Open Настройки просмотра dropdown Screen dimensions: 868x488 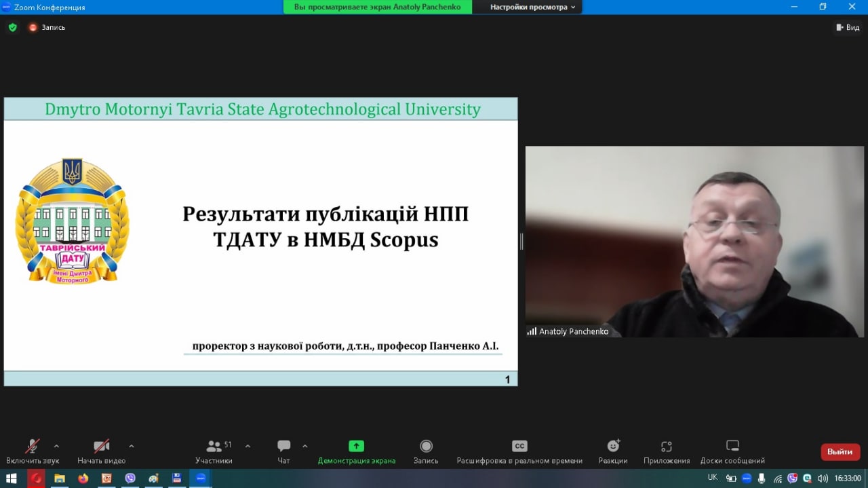[532, 7]
